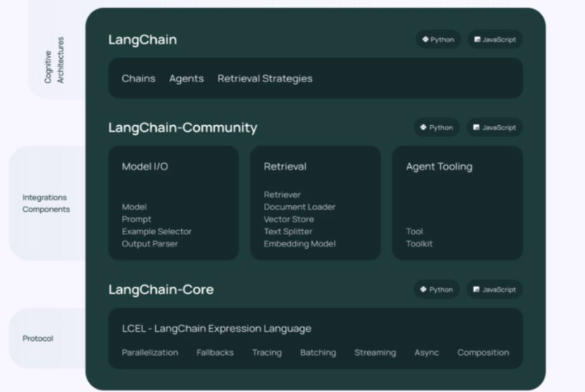Click the Model I/O card heading
The width and height of the screenshot is (585, 392).
pos(145,167)
